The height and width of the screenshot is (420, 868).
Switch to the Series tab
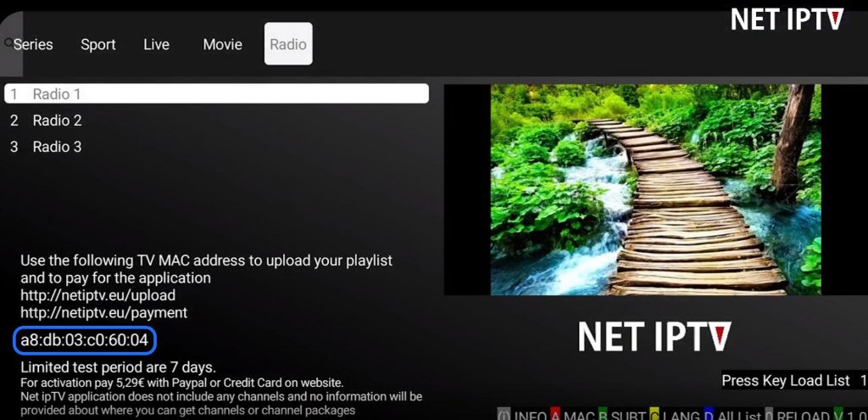pyautogui.click(x=33, y=45)
